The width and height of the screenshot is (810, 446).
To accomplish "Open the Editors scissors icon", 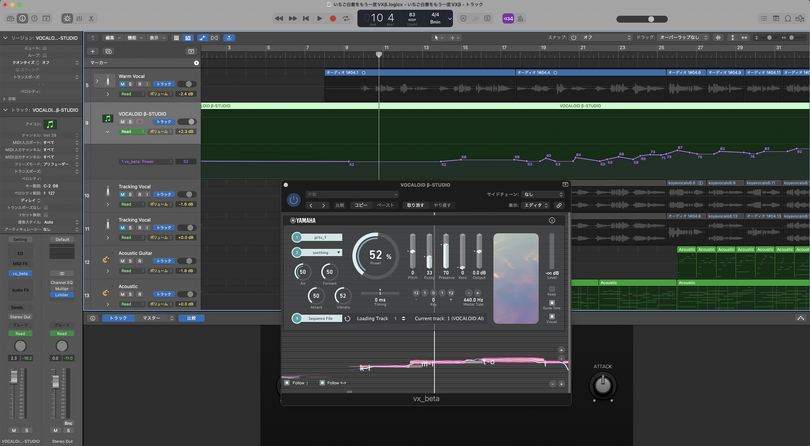I will pos(91,18).
